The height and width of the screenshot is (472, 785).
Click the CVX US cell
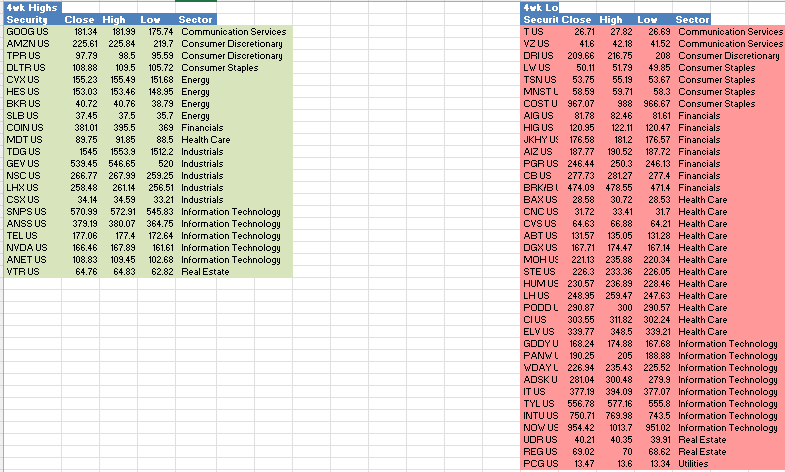point(33,80)
